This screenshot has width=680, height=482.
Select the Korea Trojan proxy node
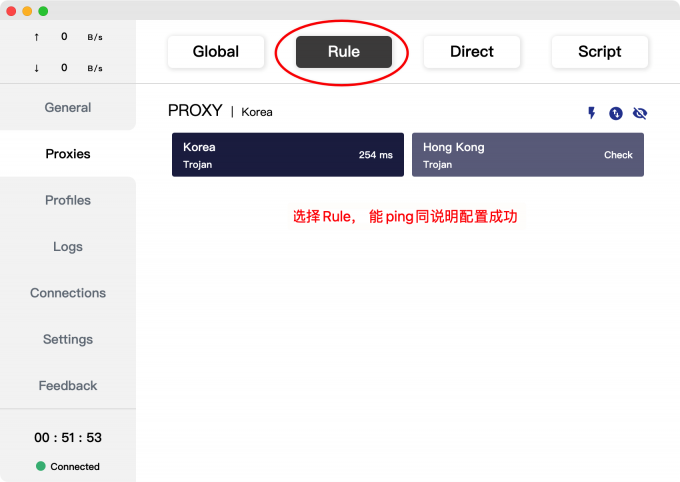(288, 155)
